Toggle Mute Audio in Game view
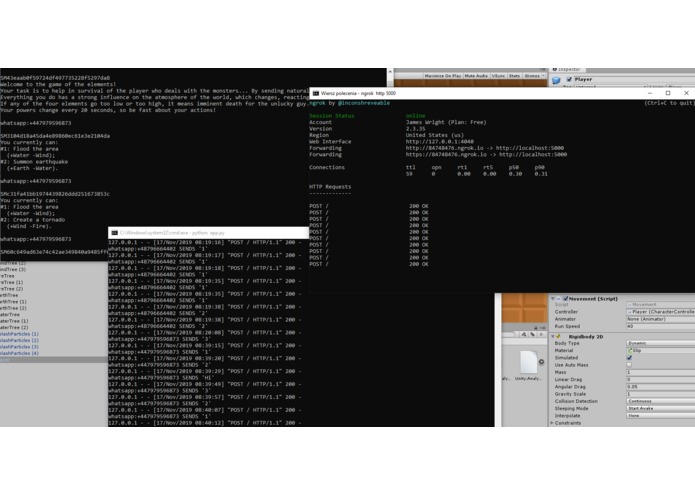Image resolution: width=695 pixels, height=494 pixels. point(476,76)
